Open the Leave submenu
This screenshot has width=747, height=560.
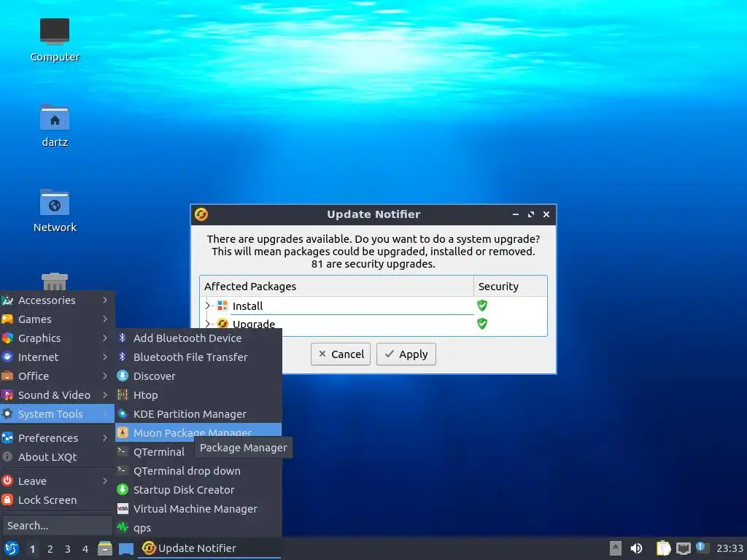click(x=57, y=481)
